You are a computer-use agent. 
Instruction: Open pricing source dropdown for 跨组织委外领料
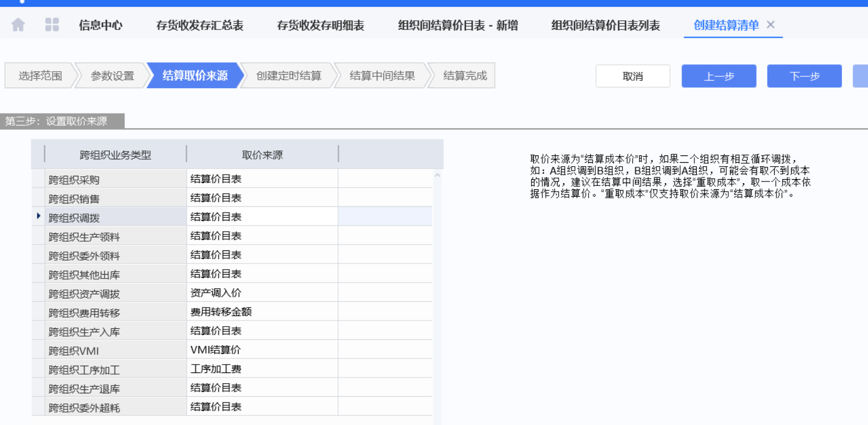click(x=262, y=255)
